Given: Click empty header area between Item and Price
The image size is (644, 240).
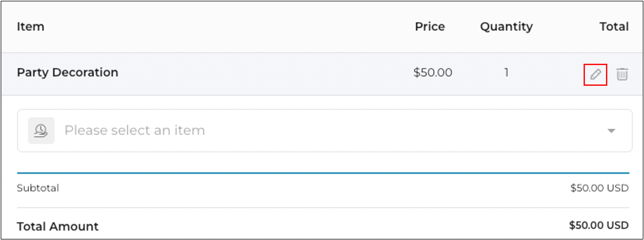Looking at the screenshot, I should [225, 27].
